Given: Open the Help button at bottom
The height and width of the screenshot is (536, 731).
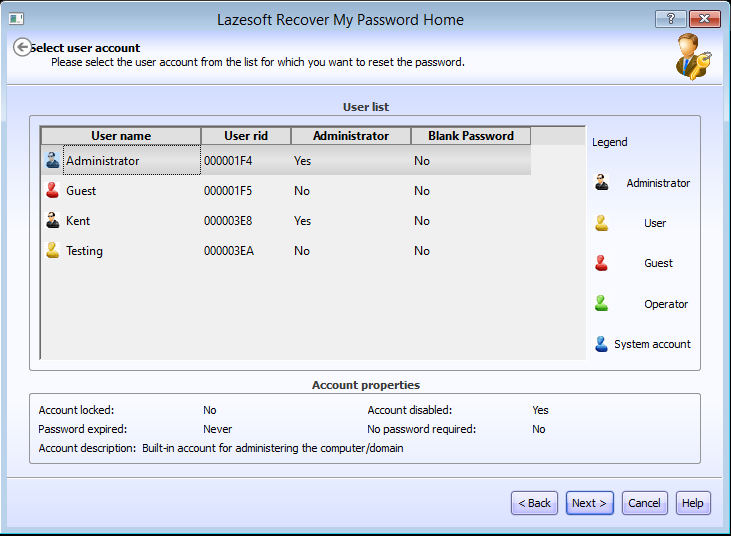Looking at the screenshot, I should coord(693,503).
